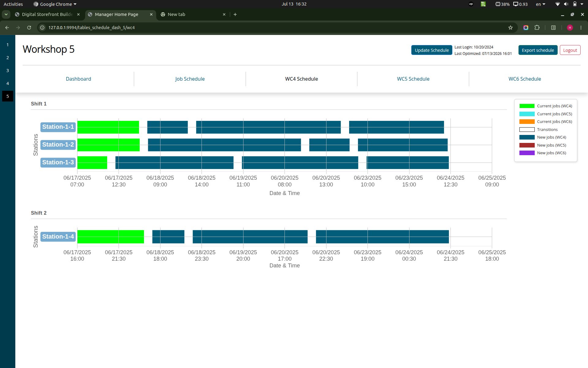
Task: Open Chrome three-dot menu
Action: click(x=581, y=28)
